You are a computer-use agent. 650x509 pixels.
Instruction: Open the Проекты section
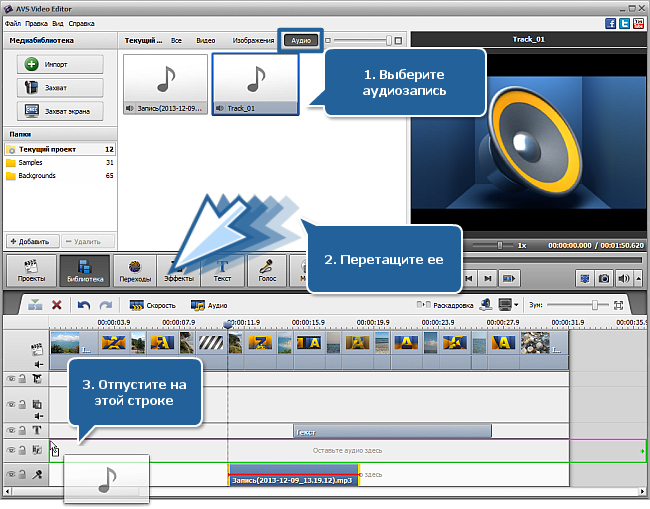(x=31, y=271)
